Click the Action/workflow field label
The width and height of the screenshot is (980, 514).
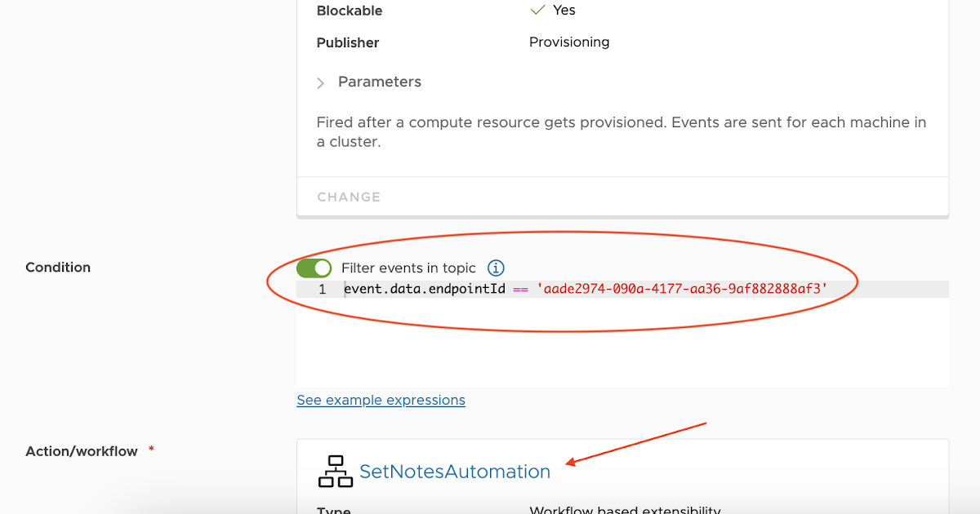(x=82, y=451)
